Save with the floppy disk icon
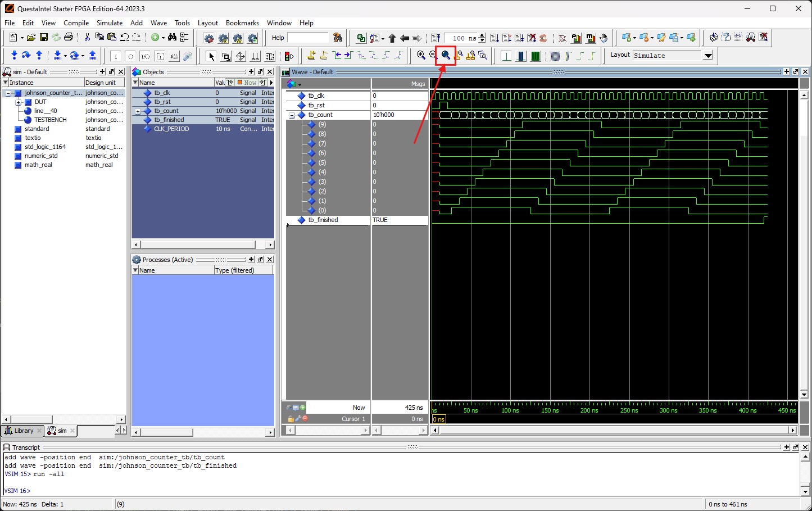Viewport: 812px width, 511px height. [43, 38]
